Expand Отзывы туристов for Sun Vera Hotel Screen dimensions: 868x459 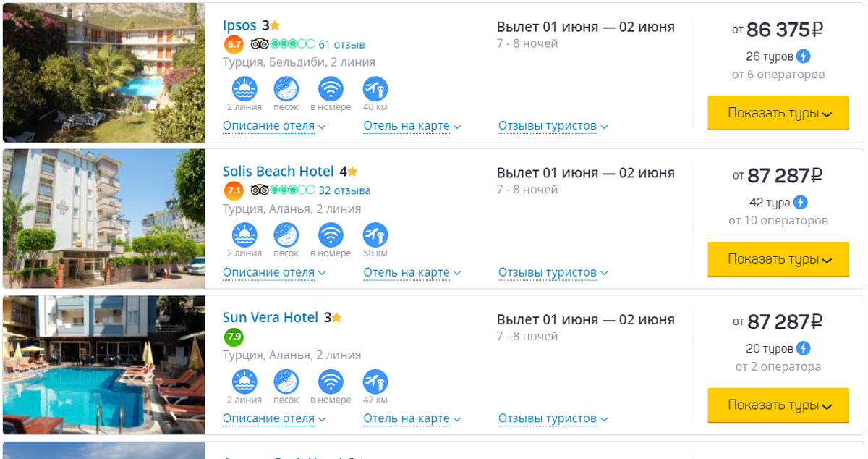tap(553, 418)
